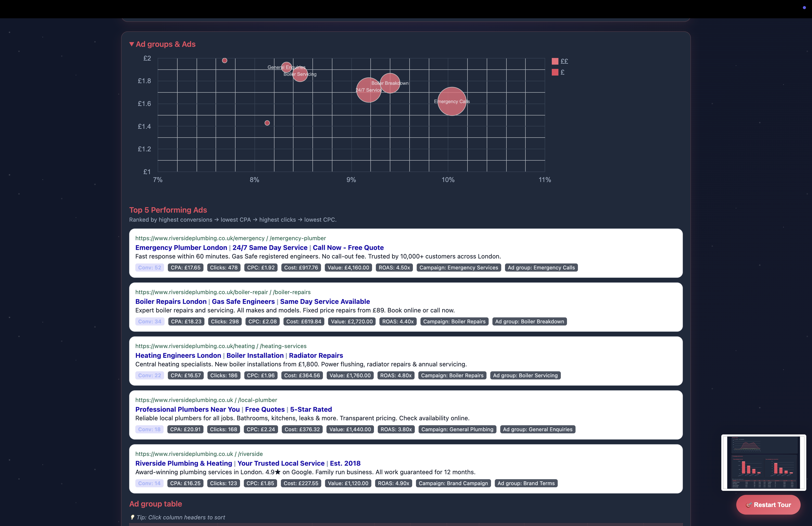The image size is (812, 526).
Task: Click the Boiler Breakdown bubble
Action: (x=390, y=83)
